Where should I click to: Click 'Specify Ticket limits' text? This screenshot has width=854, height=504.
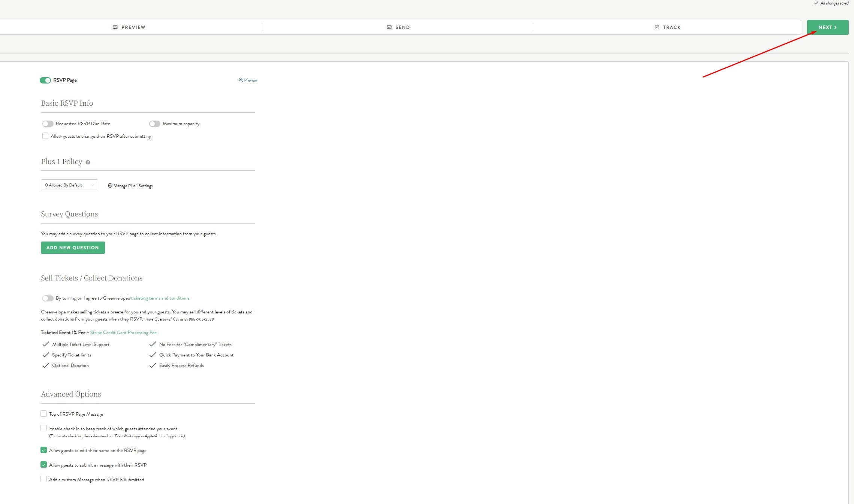pyautogui.click(x=72, y=355)
